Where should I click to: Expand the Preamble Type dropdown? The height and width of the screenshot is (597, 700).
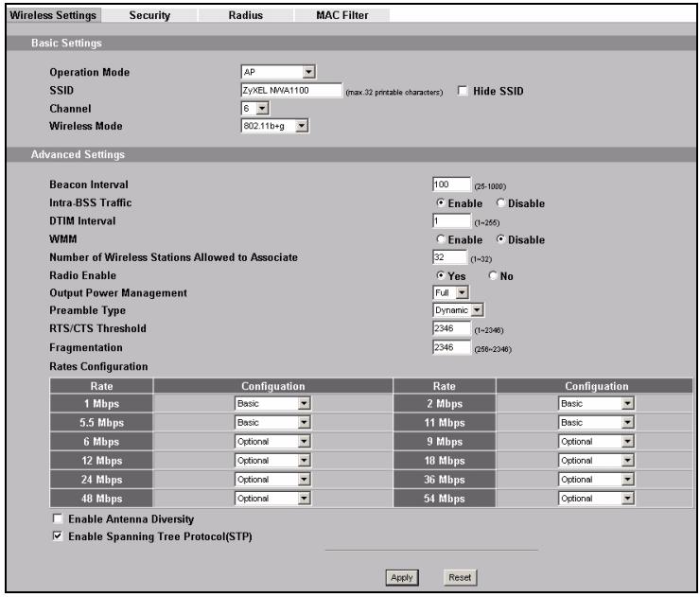tap(458, 310)
